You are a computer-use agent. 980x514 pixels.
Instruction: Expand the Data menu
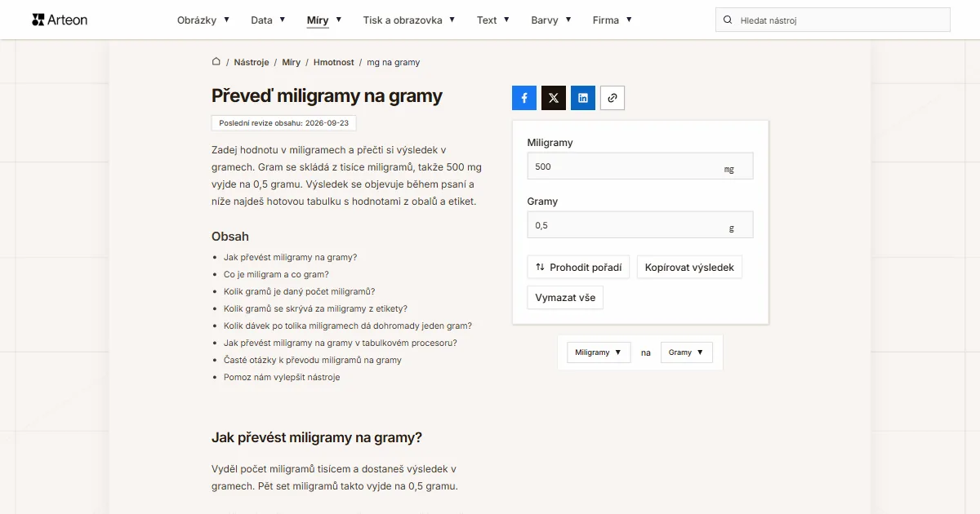(x=268, y=20)
